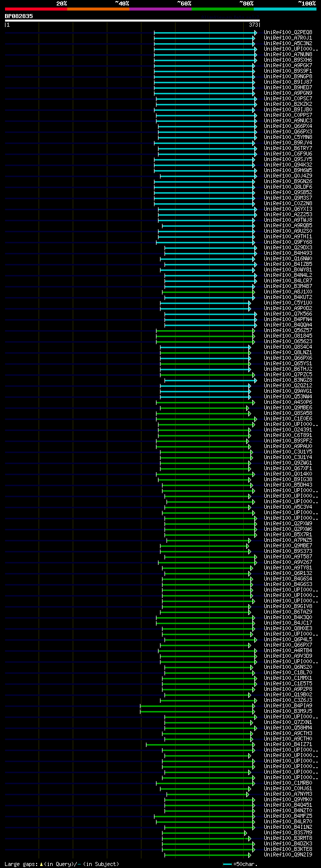Select the UniRef100_A9NUC3 label
This screenshot has height=868, width=321.
pyautogui.click(x=288, y=121)
